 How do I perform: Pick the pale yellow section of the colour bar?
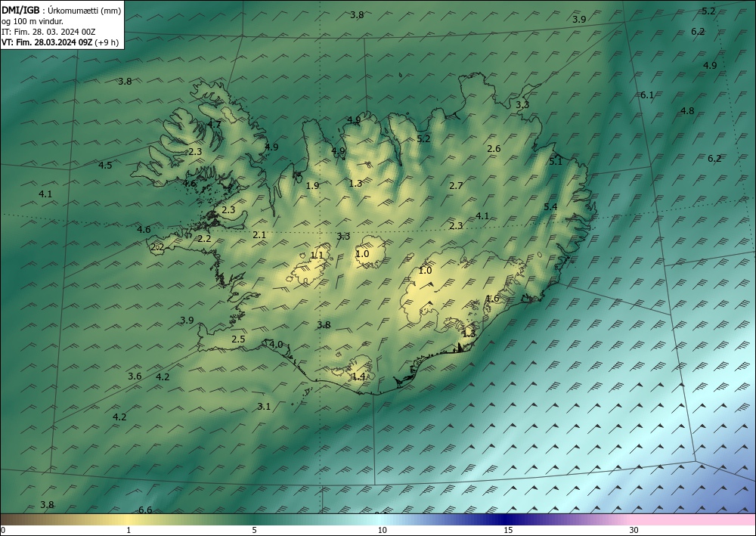pos(128,519)
